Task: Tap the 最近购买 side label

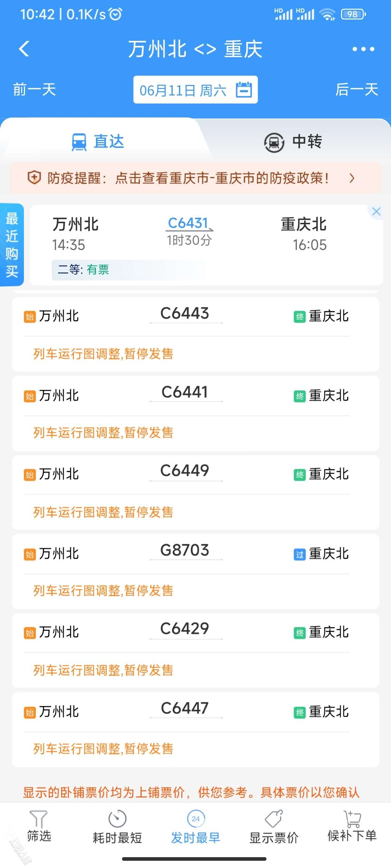Action: tap(12, 245)
